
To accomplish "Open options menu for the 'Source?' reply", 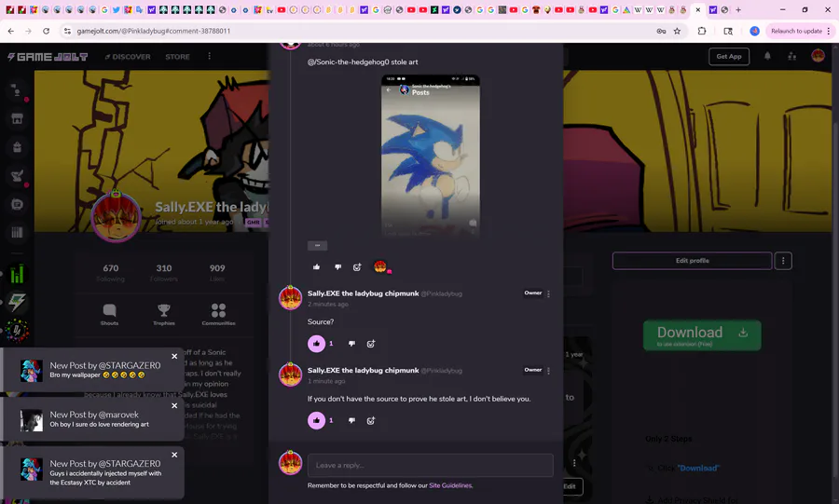I will tap(548, 293).
